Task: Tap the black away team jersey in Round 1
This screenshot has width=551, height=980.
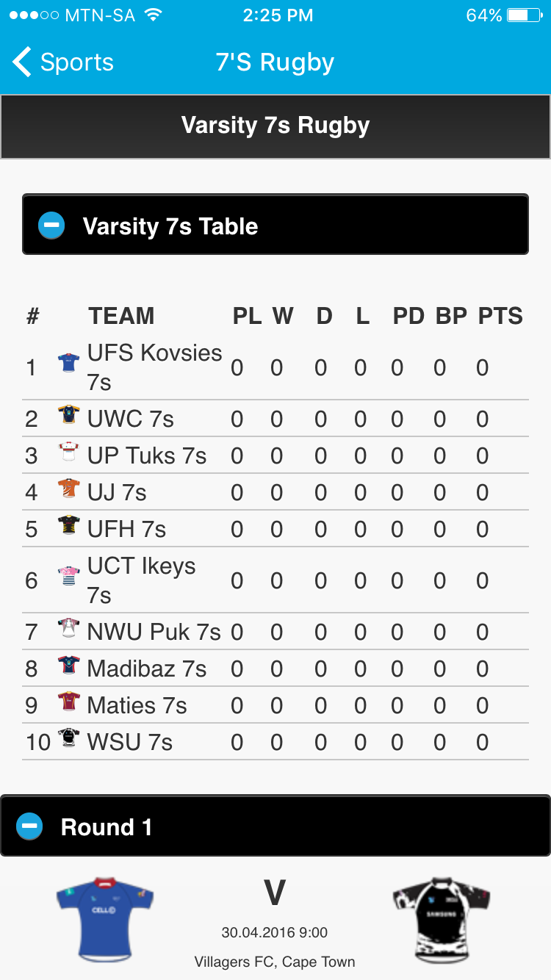Action: 441,918
